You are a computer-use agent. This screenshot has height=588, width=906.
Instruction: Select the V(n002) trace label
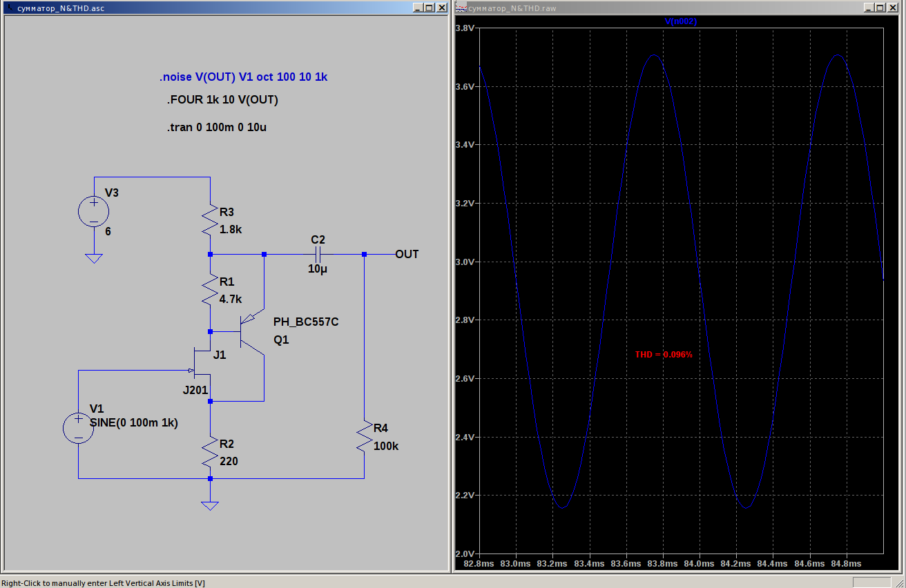(680, 21)
